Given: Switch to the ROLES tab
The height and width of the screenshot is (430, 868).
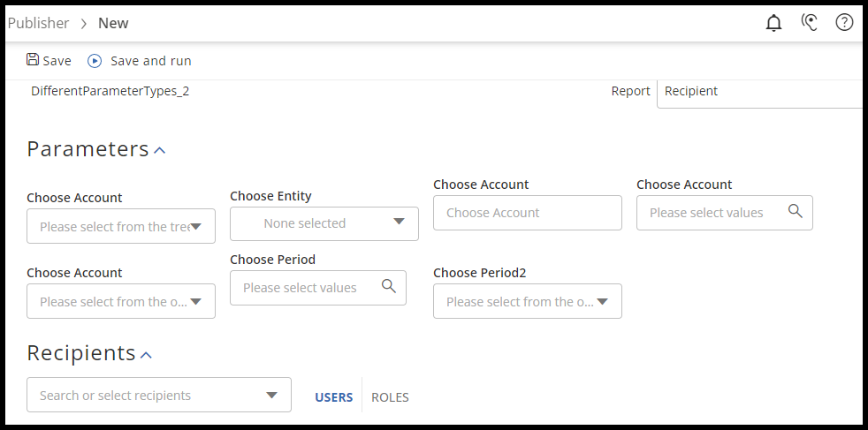Looking at the screenshot, I should pos(390,397).
